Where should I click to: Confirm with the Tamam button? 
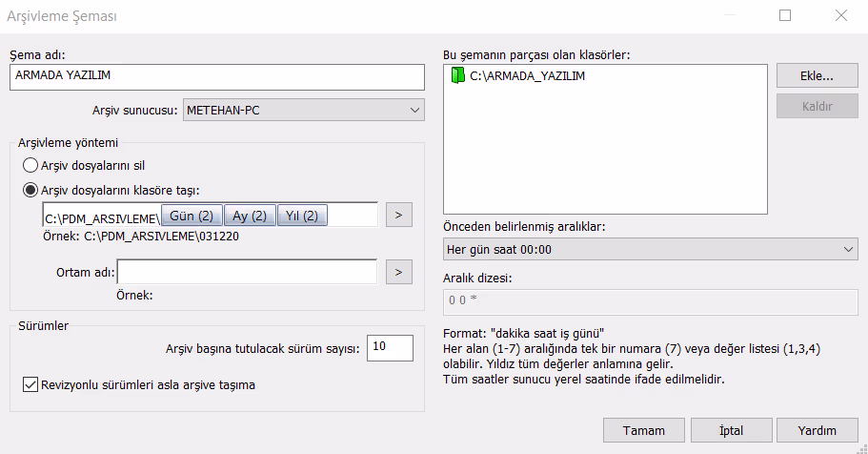click(x=644, y=430)
